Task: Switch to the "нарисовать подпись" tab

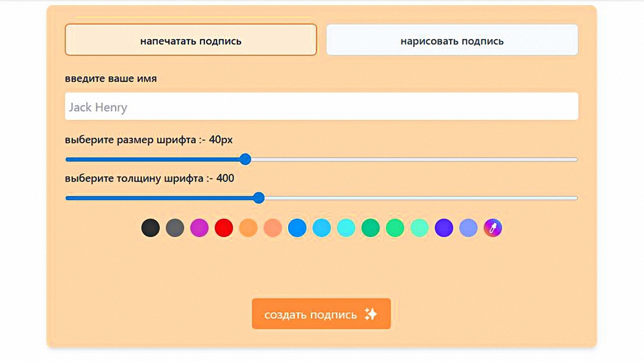Action: [451, 39]
